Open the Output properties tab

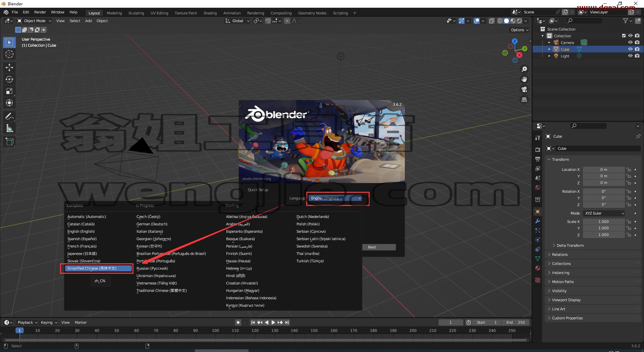click(538, 159)
